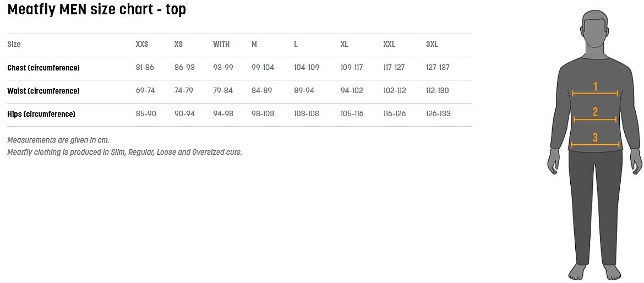Click the XXS size column header

[x=142, y=45]
